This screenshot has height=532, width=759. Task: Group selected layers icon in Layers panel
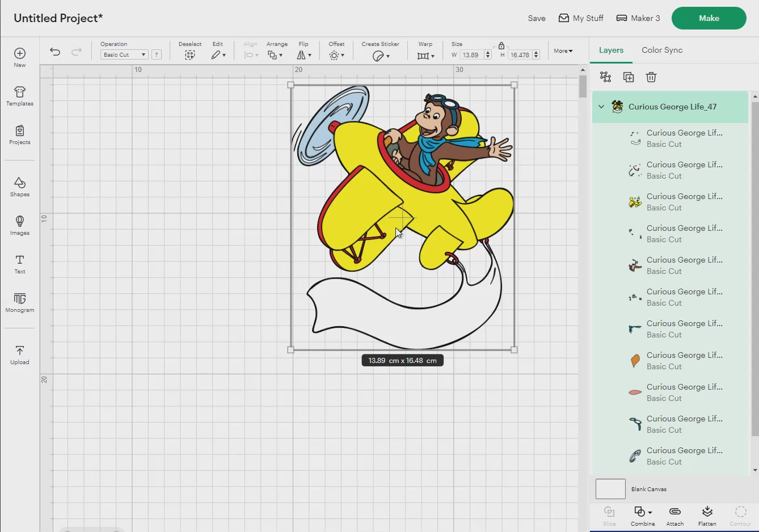(606, 77)
